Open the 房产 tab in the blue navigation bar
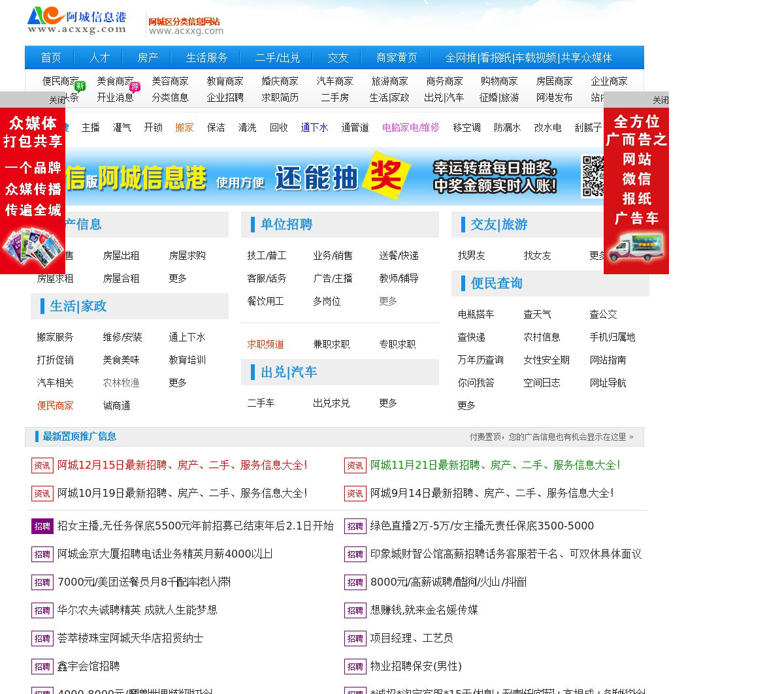Screen dimensions: 784x694 tap(148, 57)
